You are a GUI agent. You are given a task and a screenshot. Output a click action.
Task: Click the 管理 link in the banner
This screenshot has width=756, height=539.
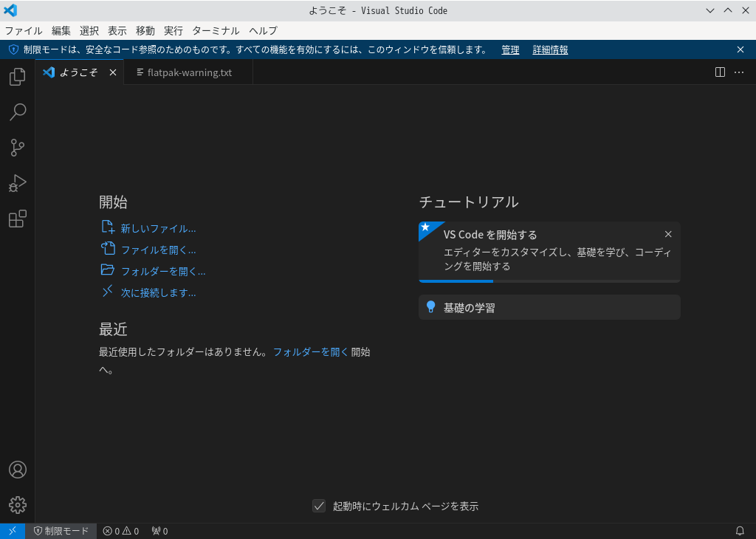pos(510,49)
